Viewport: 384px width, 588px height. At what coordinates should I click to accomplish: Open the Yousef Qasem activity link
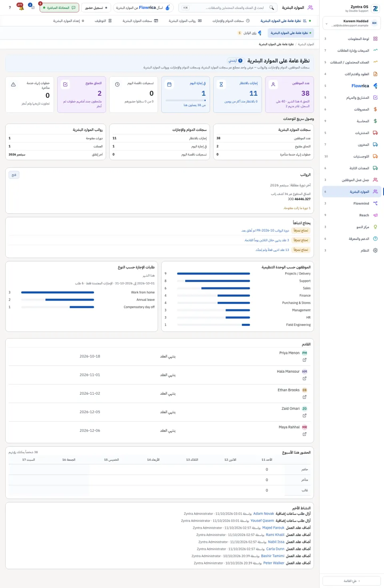[262, 521]
